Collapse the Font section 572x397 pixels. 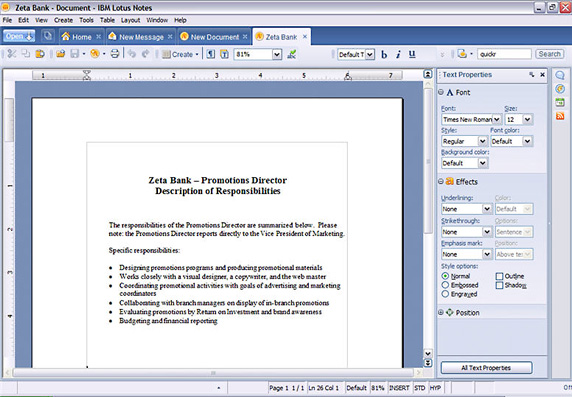pos(440,92)
